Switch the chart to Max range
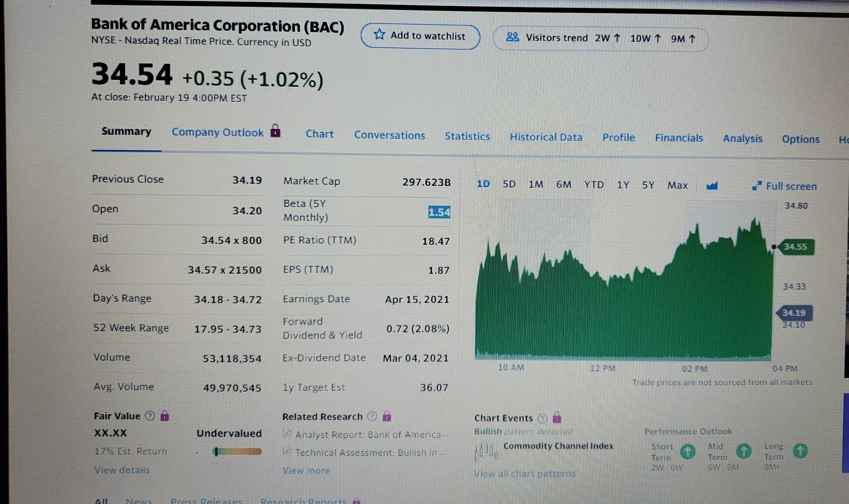Screen dimensions: 849x504 tap(678, 185)
